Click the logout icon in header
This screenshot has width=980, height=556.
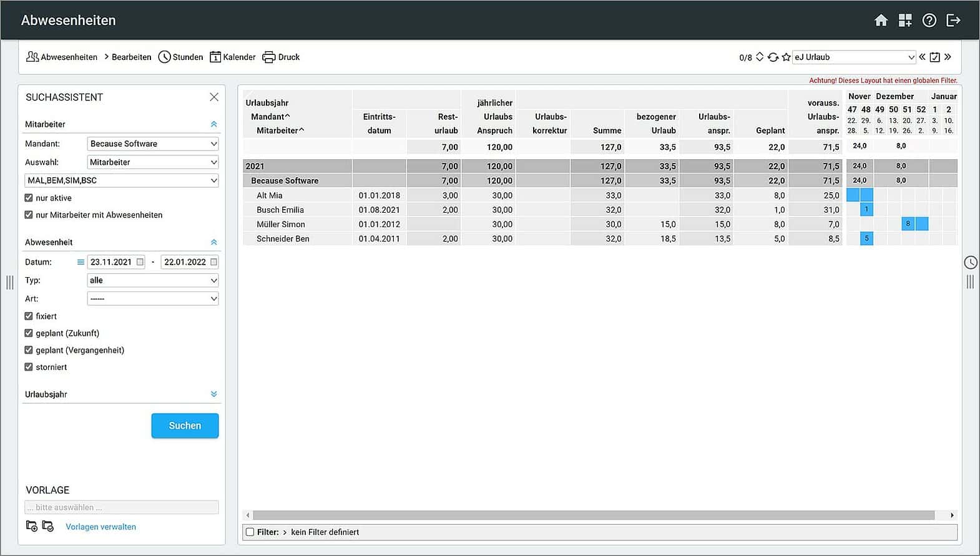point(953,21)
